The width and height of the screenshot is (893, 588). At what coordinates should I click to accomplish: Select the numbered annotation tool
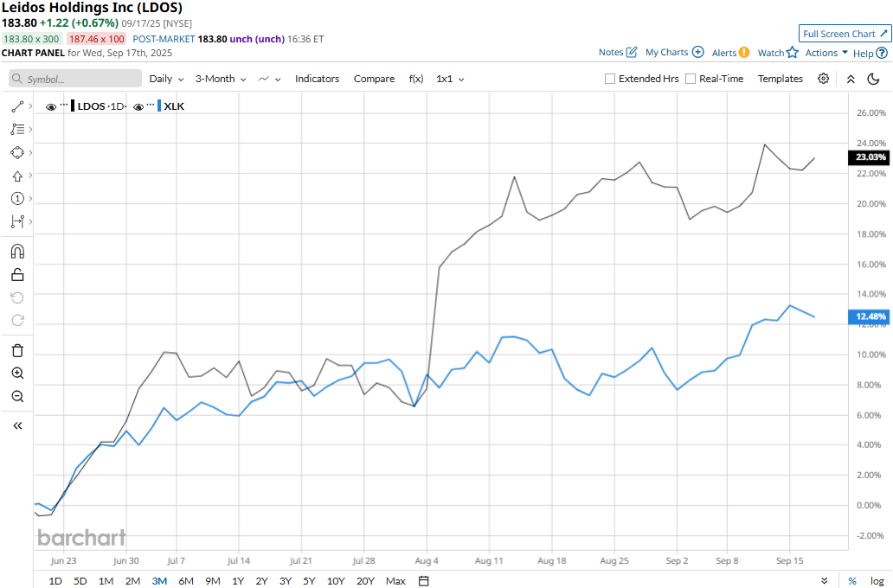tap(17, 199)
